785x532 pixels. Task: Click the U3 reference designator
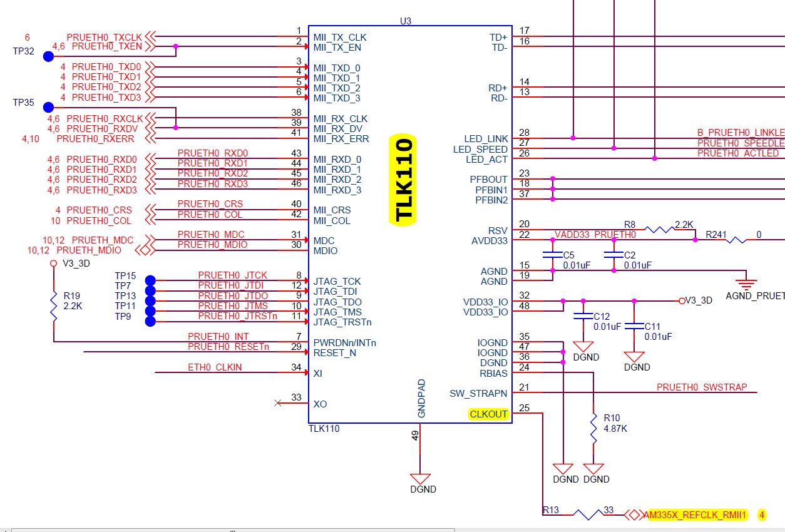tap(406, 21)
